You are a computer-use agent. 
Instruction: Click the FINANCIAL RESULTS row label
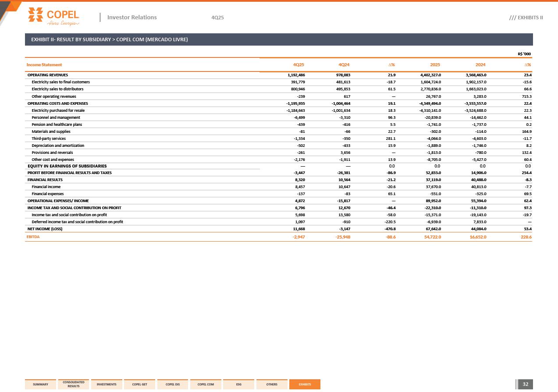(x=45, y=180)
